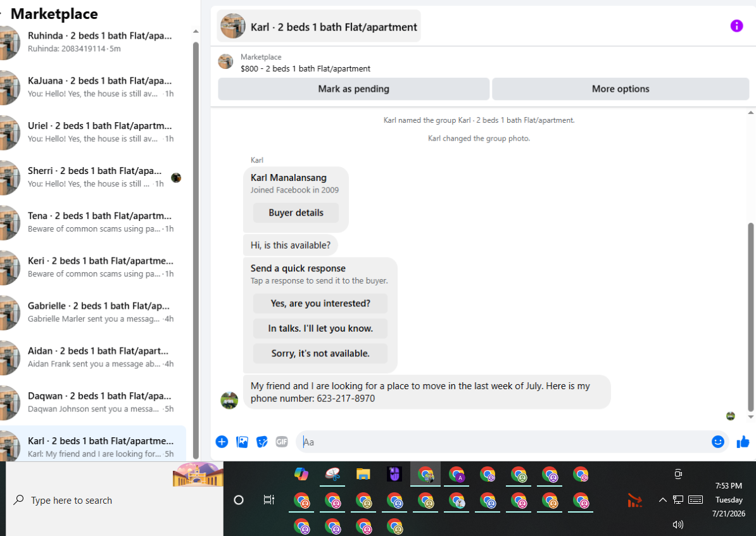Choose a sticker from the sticker icon

point(261,442)
